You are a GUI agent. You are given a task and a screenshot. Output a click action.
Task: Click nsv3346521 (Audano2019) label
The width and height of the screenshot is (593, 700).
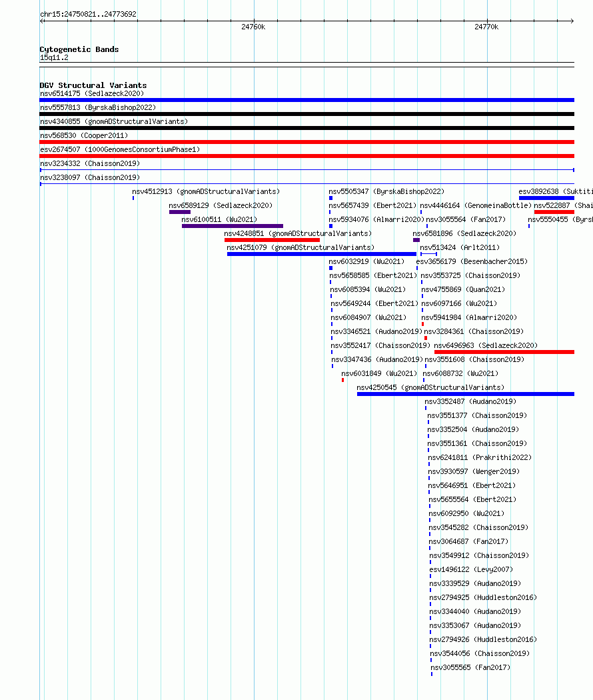376,331
